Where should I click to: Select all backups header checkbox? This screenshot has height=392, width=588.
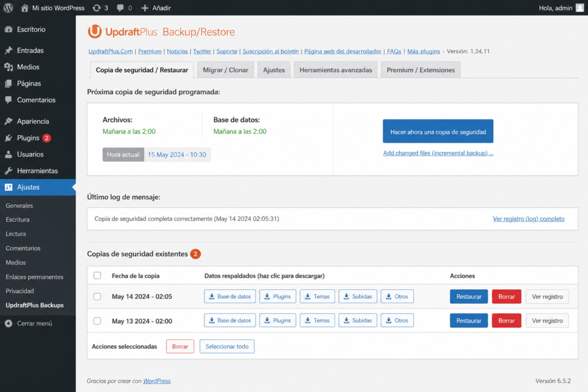click(x=97, y=275)
